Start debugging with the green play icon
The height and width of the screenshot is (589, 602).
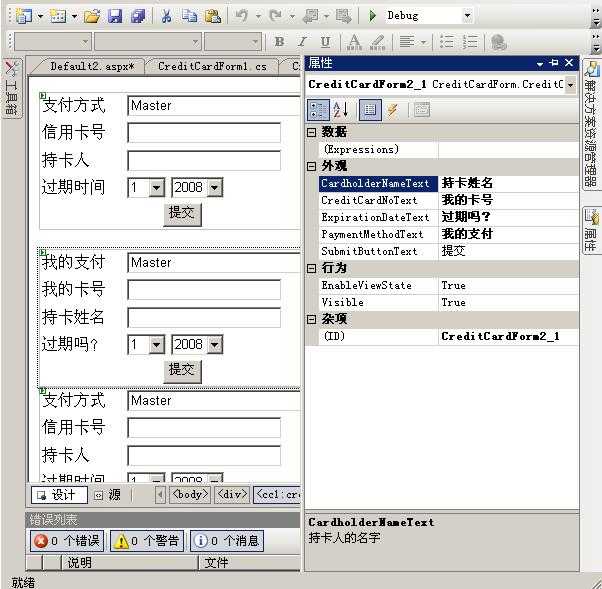tap(372, 16)
